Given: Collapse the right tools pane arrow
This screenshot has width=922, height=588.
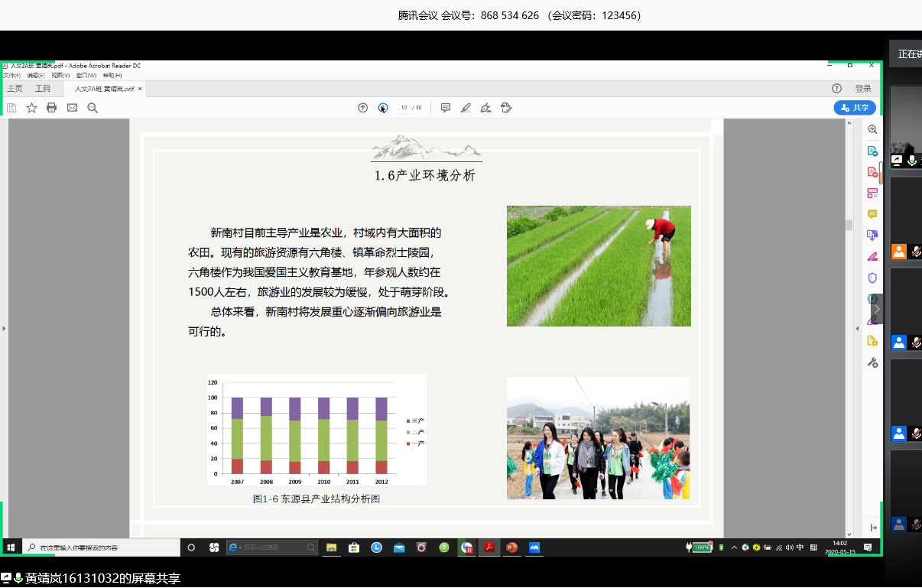Looking at the screenshot, I should (857, 328).
